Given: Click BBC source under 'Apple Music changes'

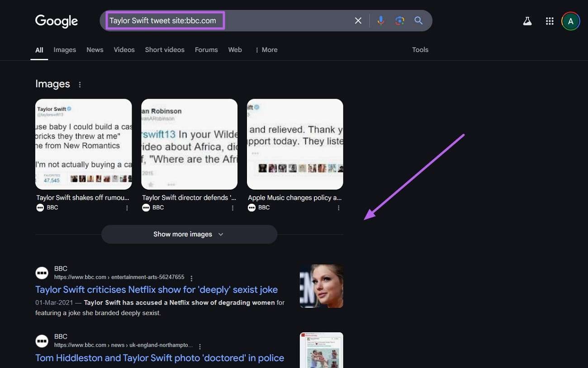Looking at the screenshot, I should (259, 207).
